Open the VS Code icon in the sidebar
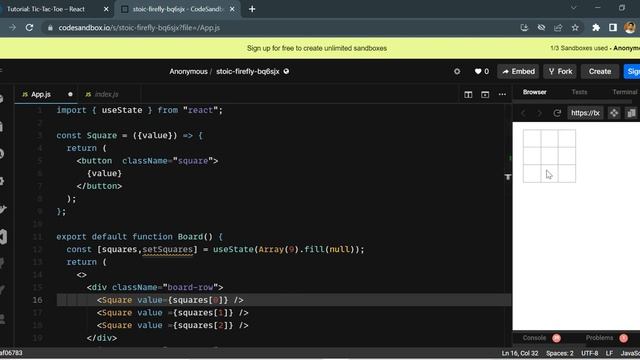 pyautogui.click(x=3, y=237)
